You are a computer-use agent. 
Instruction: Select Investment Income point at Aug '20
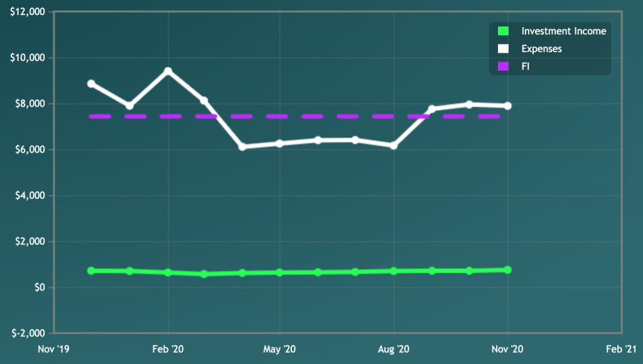coord(394,271)
